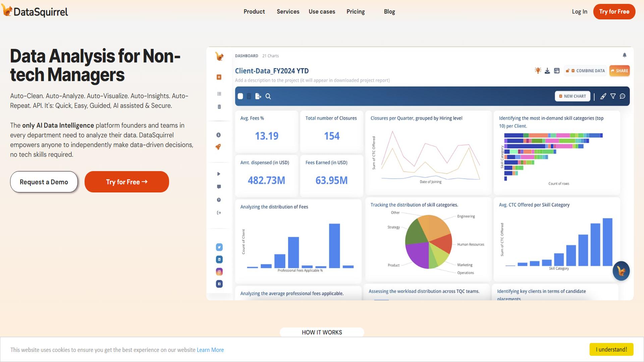Image resolution: width=644 pixels, height=362 pixels.
Task: Click the paintbrush icon in blue toolbar
Action: click(x=603, y=96)
